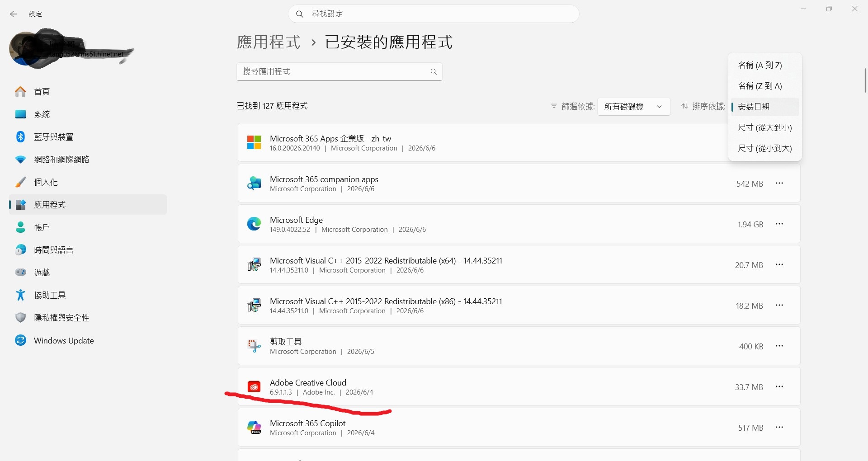Click the profile avatar picture
The image size is (868, 461).
coord(26,50)
